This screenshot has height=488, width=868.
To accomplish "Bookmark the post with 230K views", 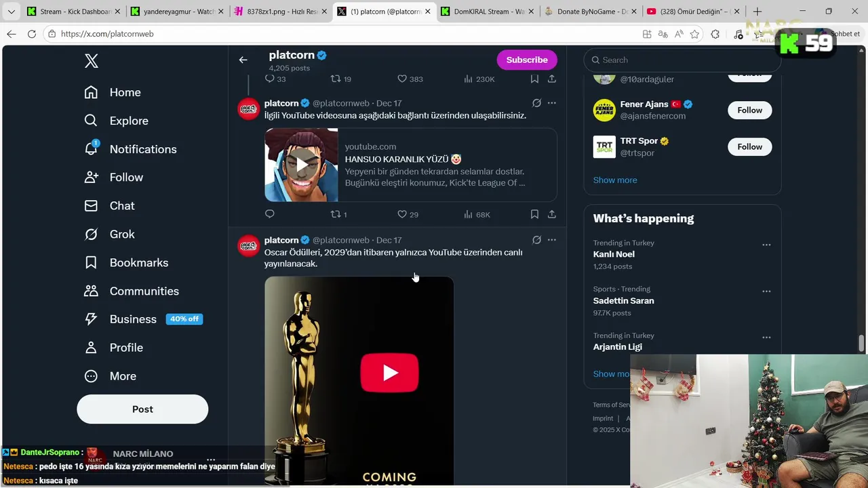I will [534, 79].
